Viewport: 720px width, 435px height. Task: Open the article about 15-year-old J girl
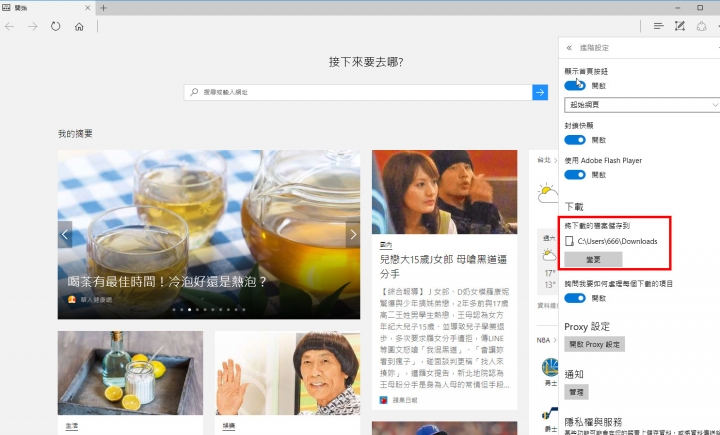pyautogui.click(x=443, y=266)
